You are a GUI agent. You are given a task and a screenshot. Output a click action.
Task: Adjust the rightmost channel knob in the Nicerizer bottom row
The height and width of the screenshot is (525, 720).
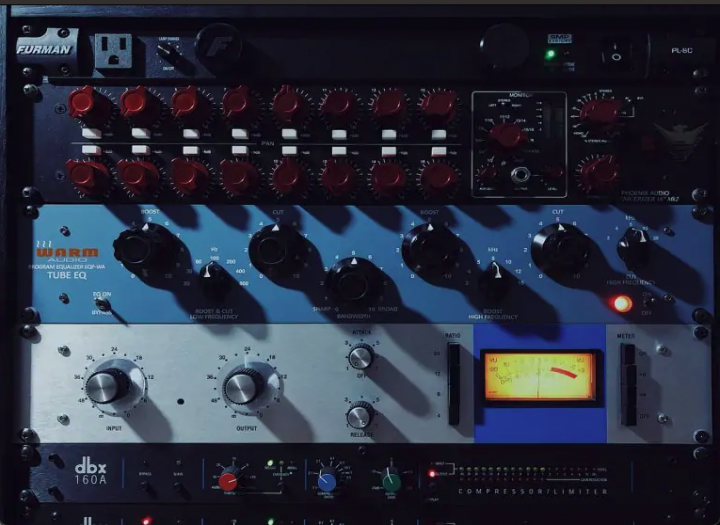point(437,177)
